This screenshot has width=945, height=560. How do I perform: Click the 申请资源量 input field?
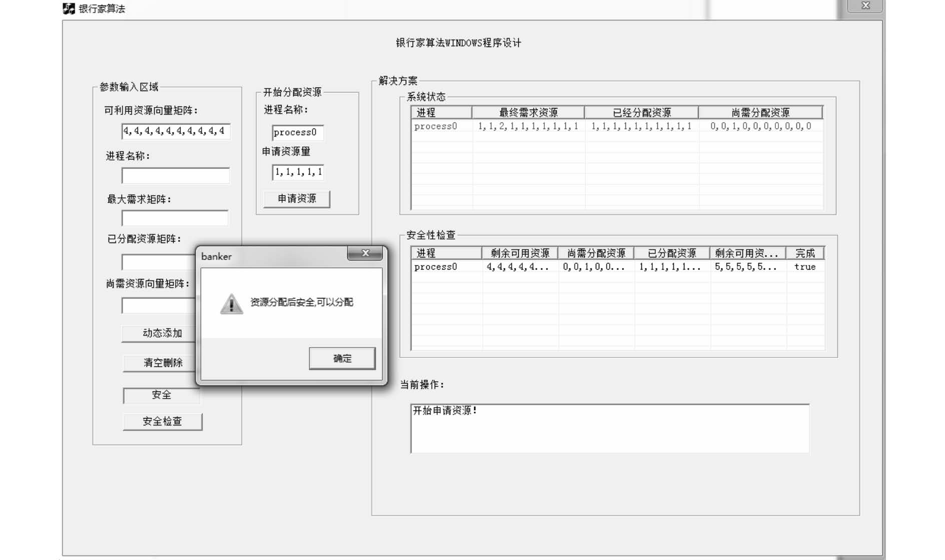pos(297,172)
